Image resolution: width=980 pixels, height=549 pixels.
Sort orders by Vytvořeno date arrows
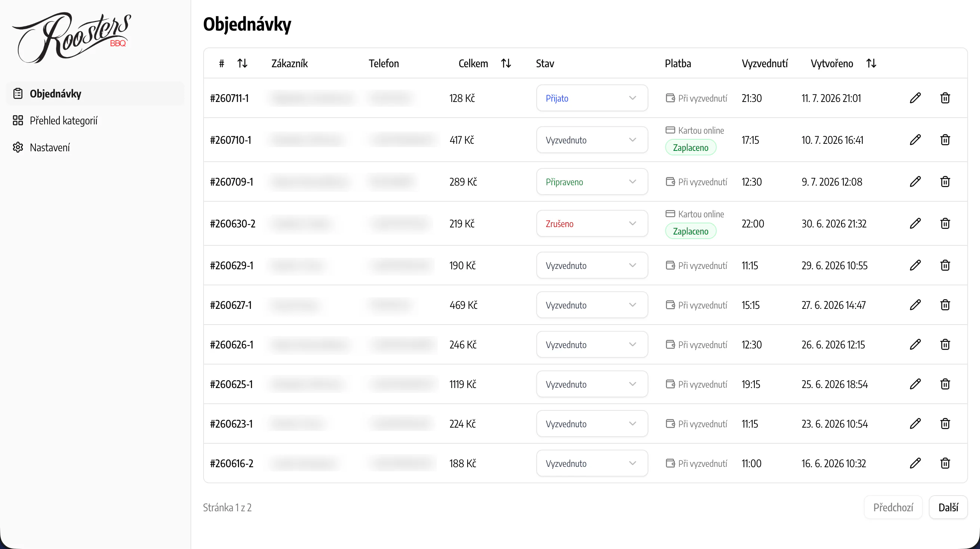coord(872,63)
